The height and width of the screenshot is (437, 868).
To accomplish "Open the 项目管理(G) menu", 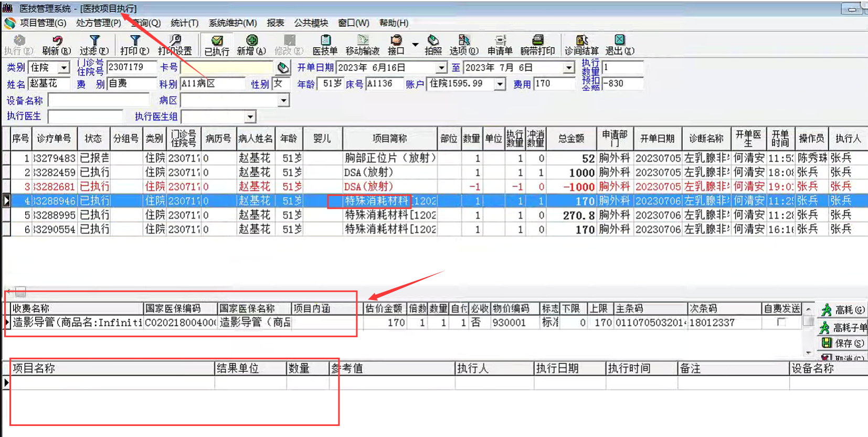I will [43, 23].
